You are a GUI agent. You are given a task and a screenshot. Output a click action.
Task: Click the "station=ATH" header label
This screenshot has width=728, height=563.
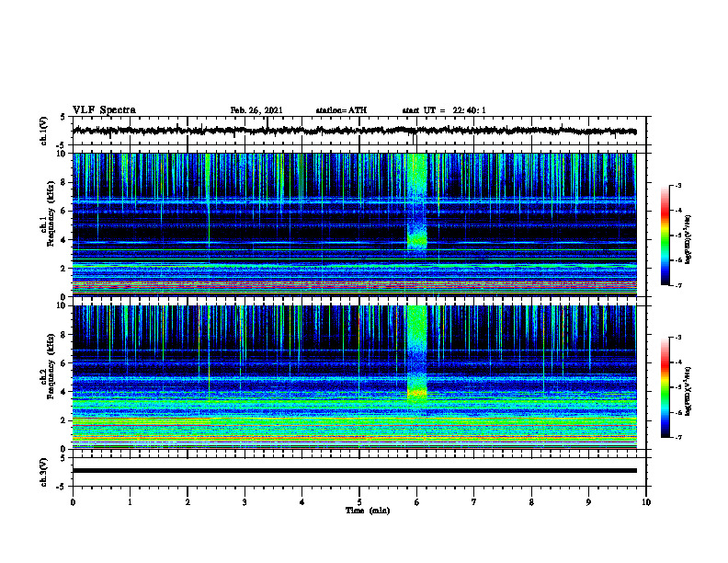pos(341,110)
